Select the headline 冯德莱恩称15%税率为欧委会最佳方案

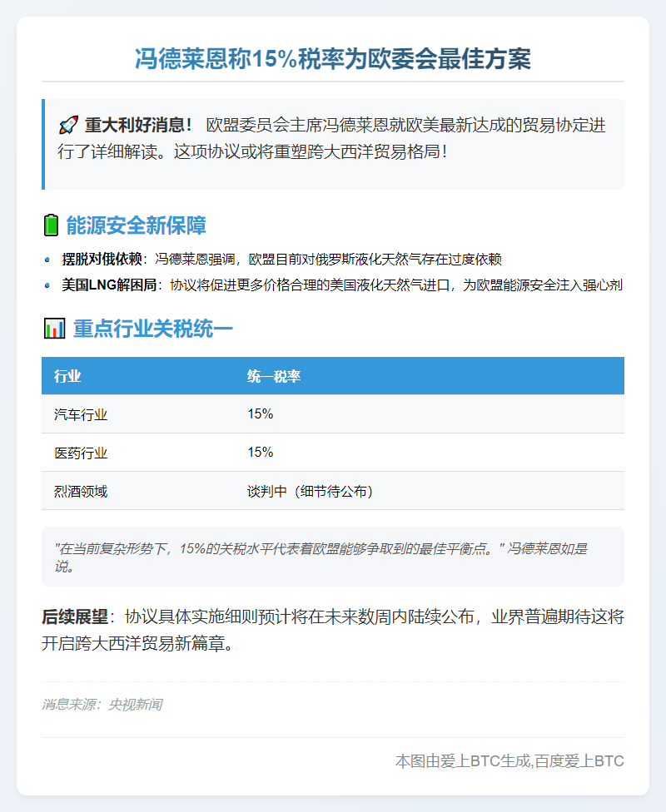click(x=333, y=58)
